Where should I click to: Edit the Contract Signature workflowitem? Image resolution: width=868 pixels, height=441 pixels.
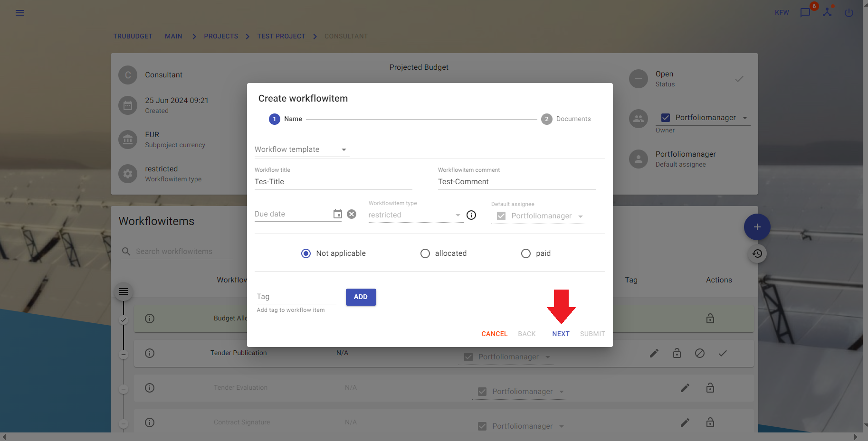(x=685, y=422)
